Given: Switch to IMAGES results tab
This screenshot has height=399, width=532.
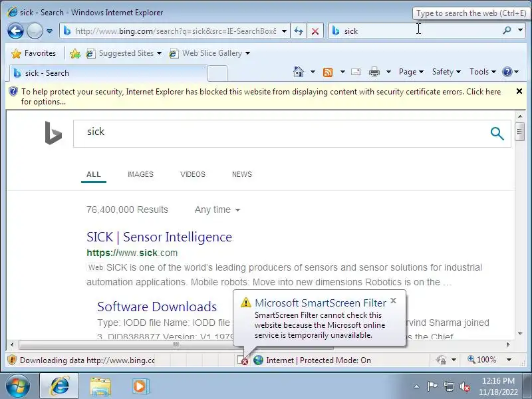Looking at the screenshot, I should pos(140,174).
